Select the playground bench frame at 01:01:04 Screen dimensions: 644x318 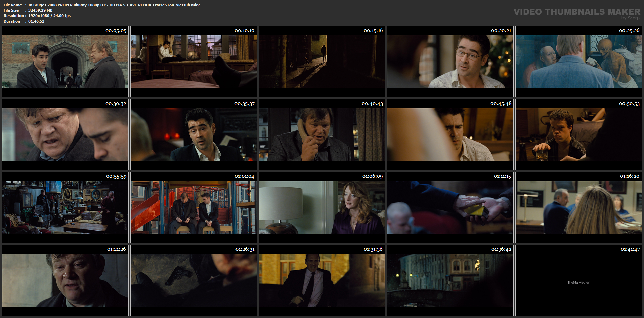pyautogui.click(x=194, y=207)
